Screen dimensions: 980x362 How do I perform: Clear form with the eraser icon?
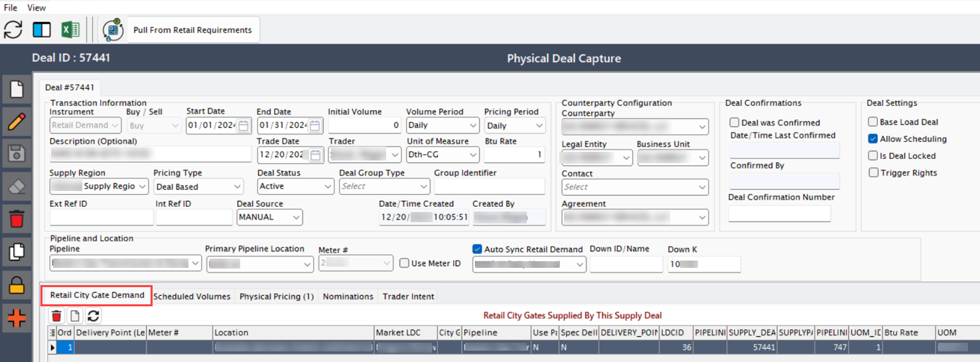pos(17,186)
